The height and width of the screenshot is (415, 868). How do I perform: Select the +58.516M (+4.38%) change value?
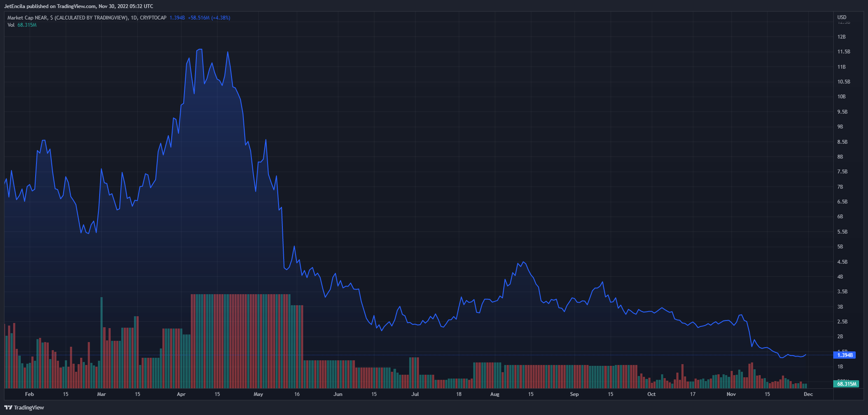(x=209, y=18)
